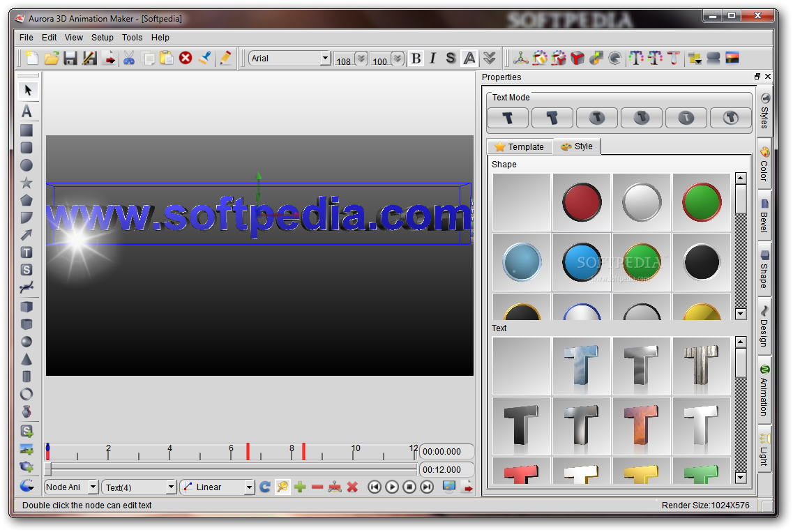Click the red keyframe marker near 8
Screen dimensions: 793x532
(303, 451)
